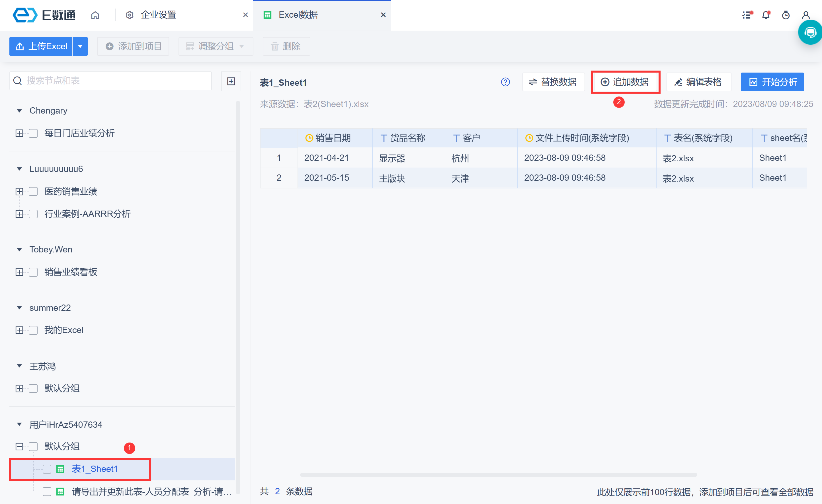Viewport: 822px width, 504px height.
Task: Click the 追加数据 button
Action: pyautogui.click(x=625, y=82)
